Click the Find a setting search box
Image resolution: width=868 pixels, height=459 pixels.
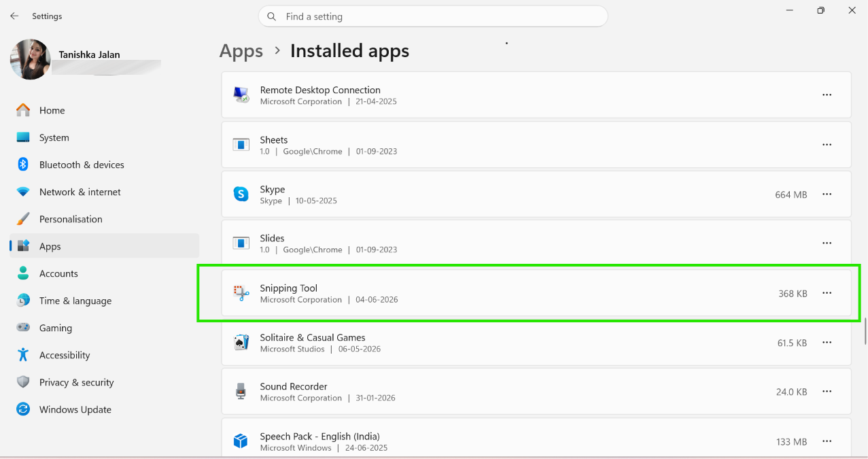433,16
